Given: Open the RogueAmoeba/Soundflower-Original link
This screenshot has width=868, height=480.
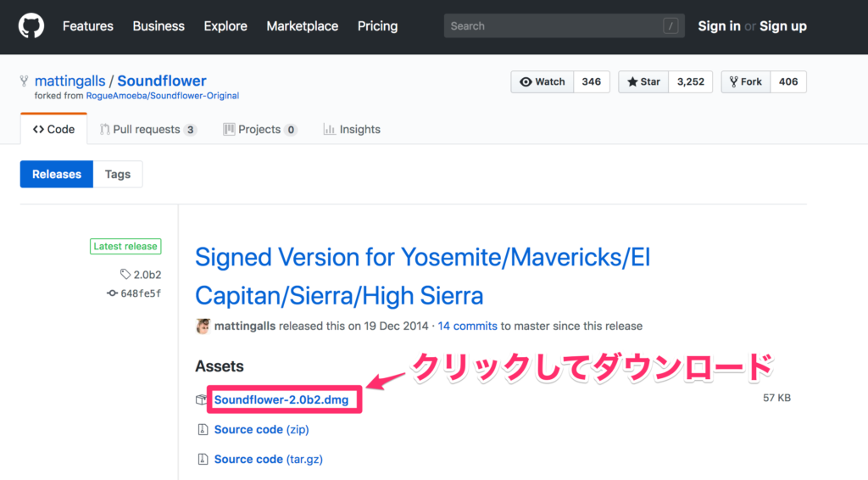Looking at the screenshot, I should (162, 96).
